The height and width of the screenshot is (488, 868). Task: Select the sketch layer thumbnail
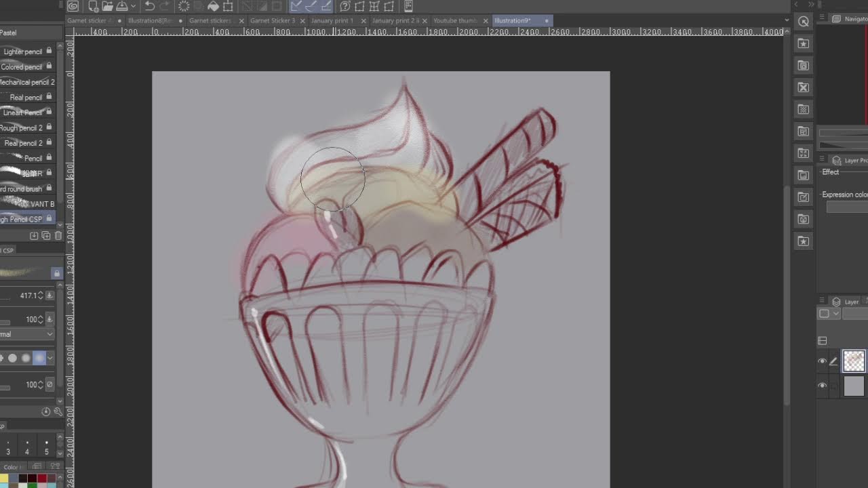pos(854,361)
